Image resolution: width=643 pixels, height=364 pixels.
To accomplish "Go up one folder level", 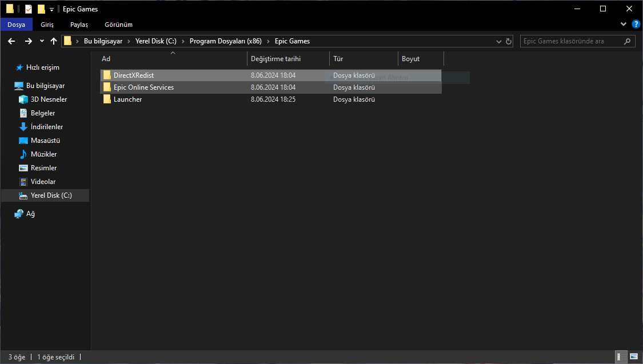I will 54,41.
